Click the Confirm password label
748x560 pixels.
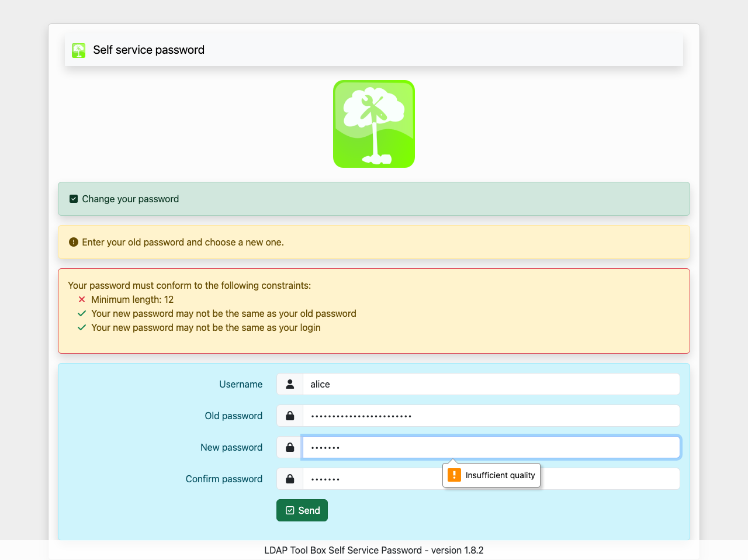224,479
